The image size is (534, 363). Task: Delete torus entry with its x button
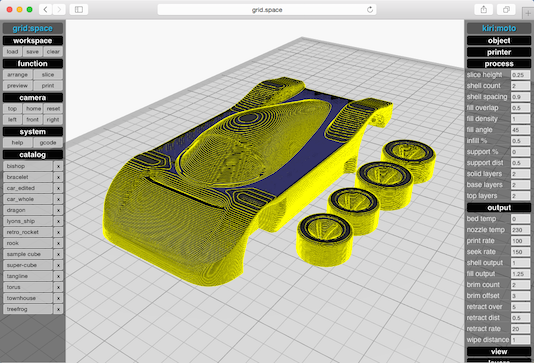[58, 287]
